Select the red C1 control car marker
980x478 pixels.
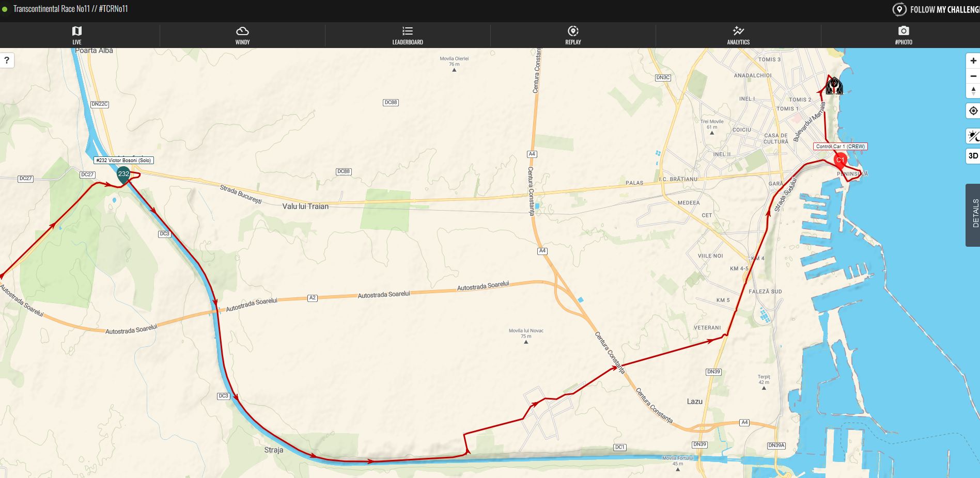pos(841,161)
